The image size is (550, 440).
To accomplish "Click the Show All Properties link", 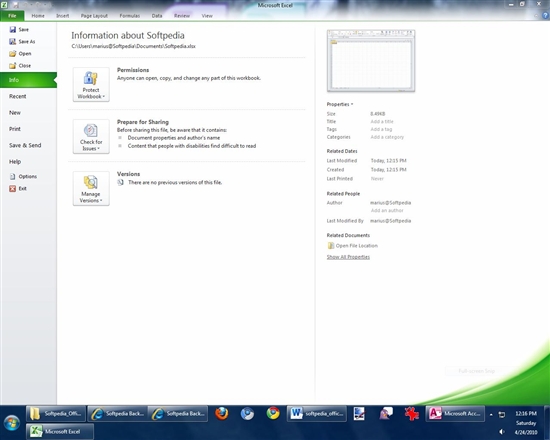I will (348, 257).
